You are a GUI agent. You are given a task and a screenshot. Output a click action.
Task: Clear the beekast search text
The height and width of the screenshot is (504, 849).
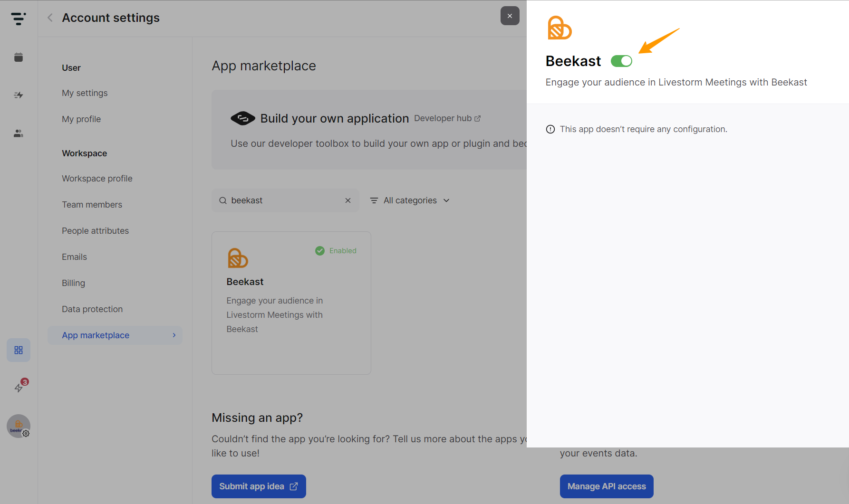click(348, 200)
